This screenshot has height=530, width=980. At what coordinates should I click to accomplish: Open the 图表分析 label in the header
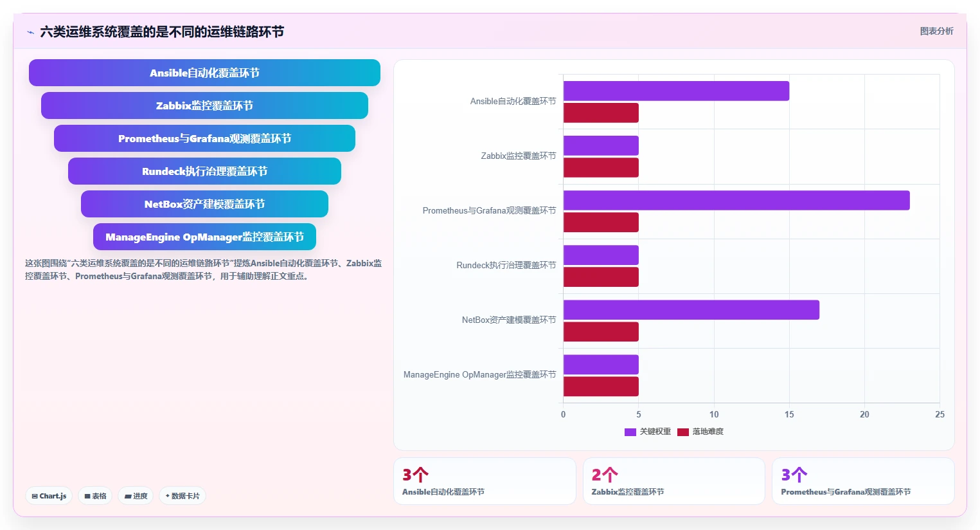click(936, 31)
